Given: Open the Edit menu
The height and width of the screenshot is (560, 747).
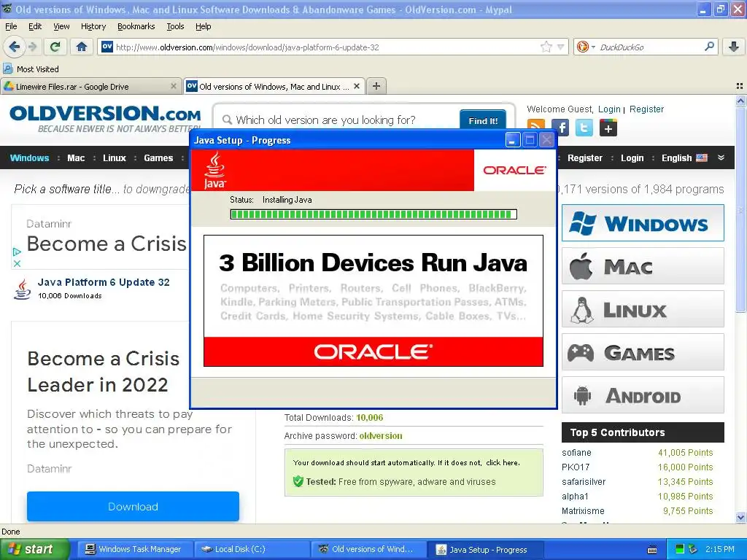Looking at the screenshot, I should (35, 26).
